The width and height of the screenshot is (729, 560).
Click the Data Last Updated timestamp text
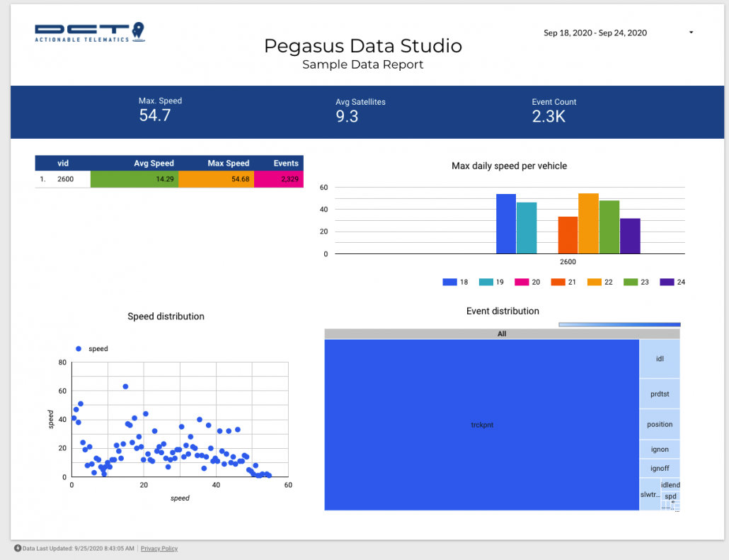tap(78, 549)
